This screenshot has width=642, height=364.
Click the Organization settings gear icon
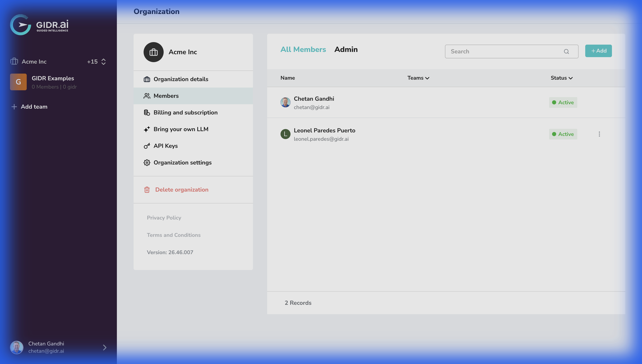click(x=147, y=162)
